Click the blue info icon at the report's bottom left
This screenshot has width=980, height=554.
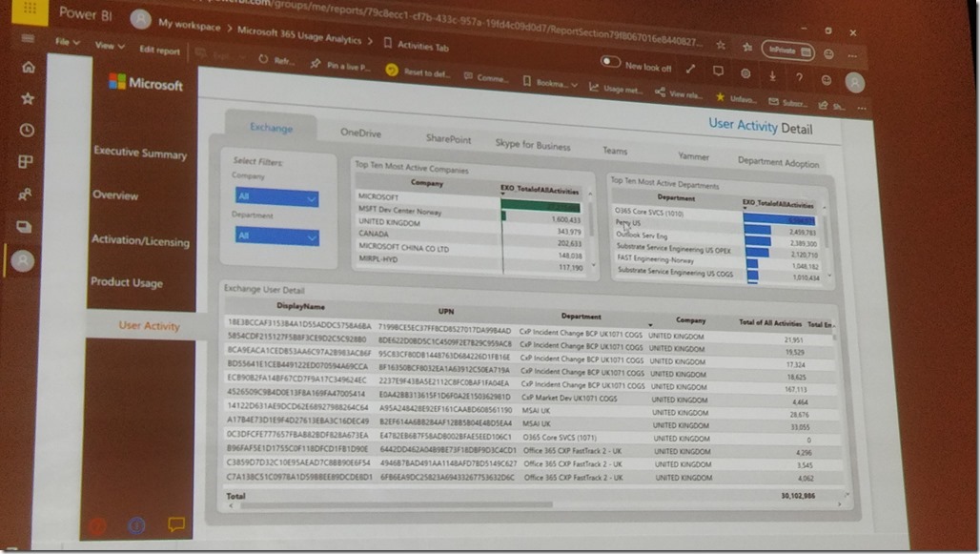coord(136,525)
